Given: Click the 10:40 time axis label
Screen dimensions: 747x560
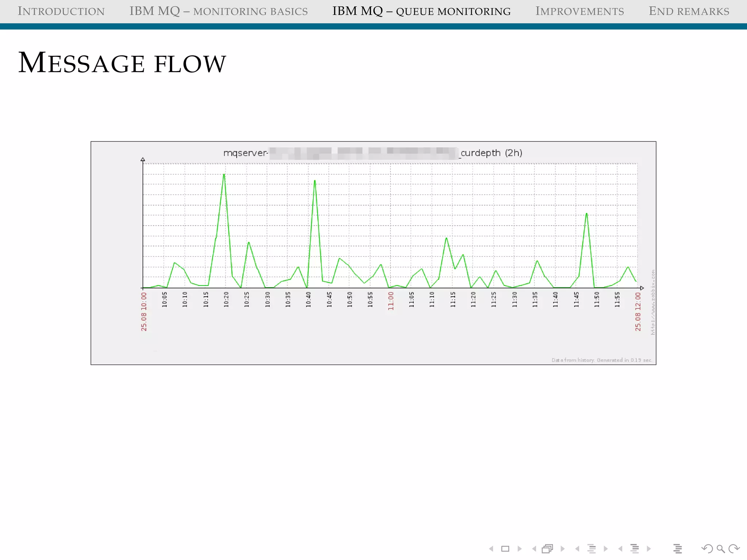Looking at the screenshot, I should pos(308,299).
